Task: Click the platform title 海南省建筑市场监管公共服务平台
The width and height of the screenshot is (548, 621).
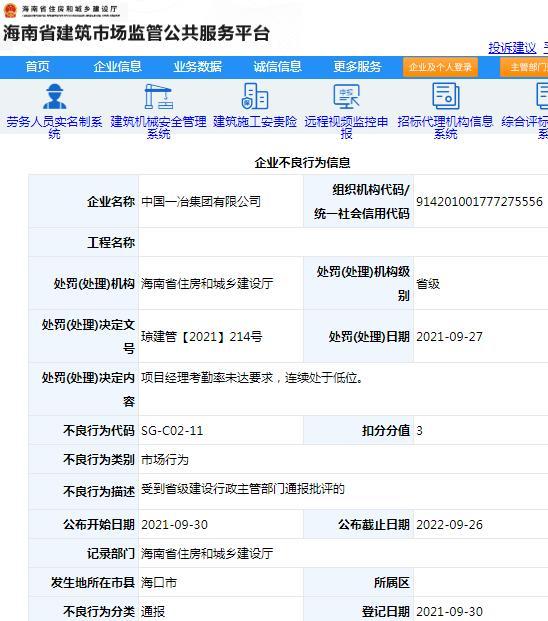Action: coord(137,33)
